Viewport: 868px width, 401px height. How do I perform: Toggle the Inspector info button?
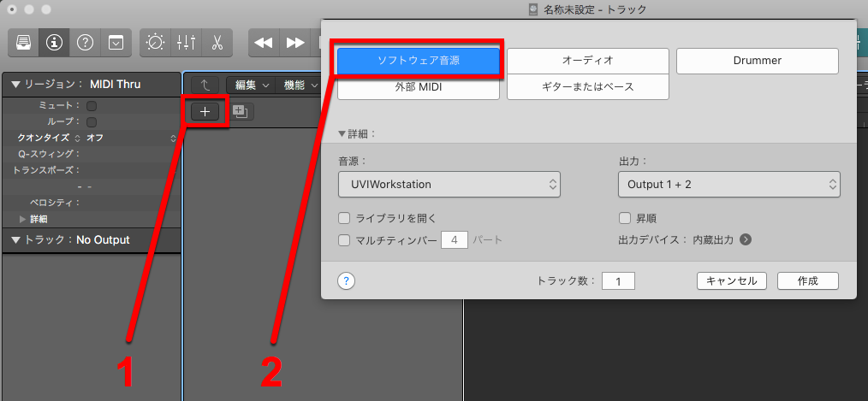pos(54,43)
